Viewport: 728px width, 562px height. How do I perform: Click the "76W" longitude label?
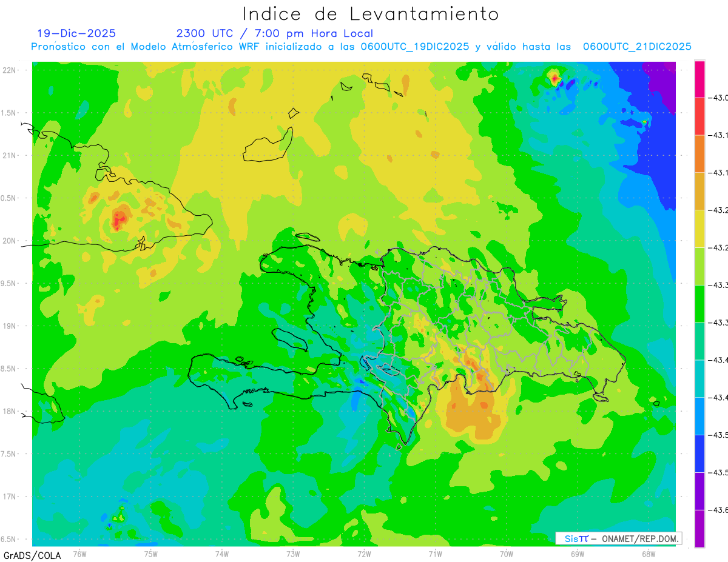pos(79,554)
